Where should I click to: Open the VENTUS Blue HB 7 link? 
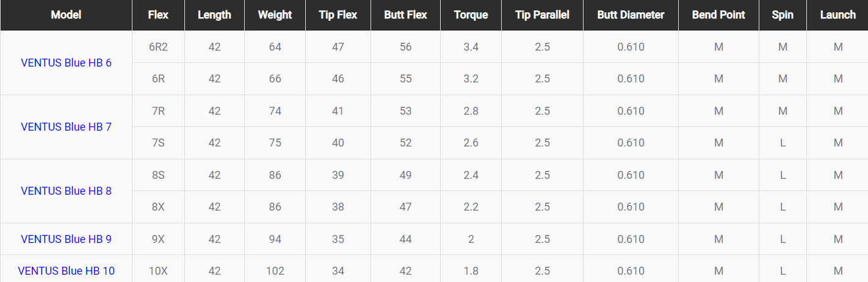pos(66,127)
